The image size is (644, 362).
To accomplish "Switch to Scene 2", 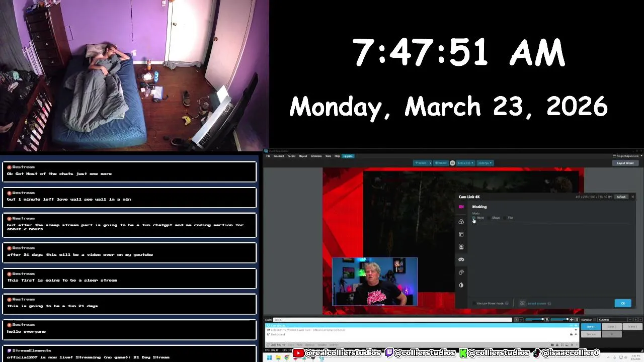I will tap(612, 327).
